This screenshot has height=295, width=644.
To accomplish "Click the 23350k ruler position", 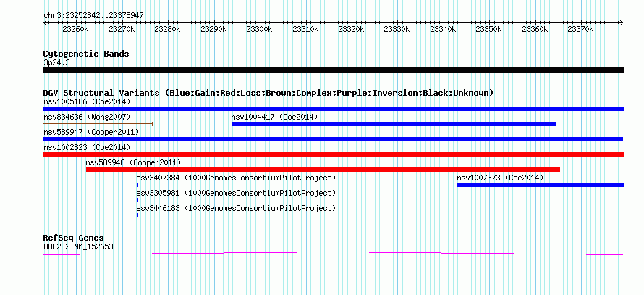I will click(488, 29).
